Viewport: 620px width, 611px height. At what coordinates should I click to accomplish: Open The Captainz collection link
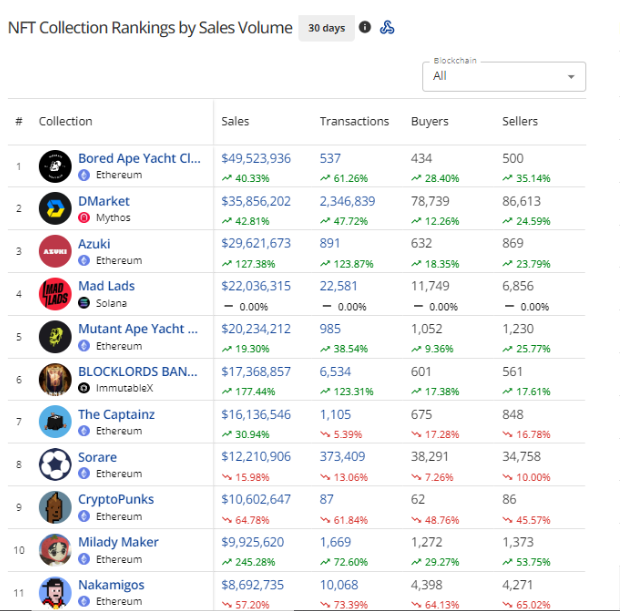click(116, 414)
